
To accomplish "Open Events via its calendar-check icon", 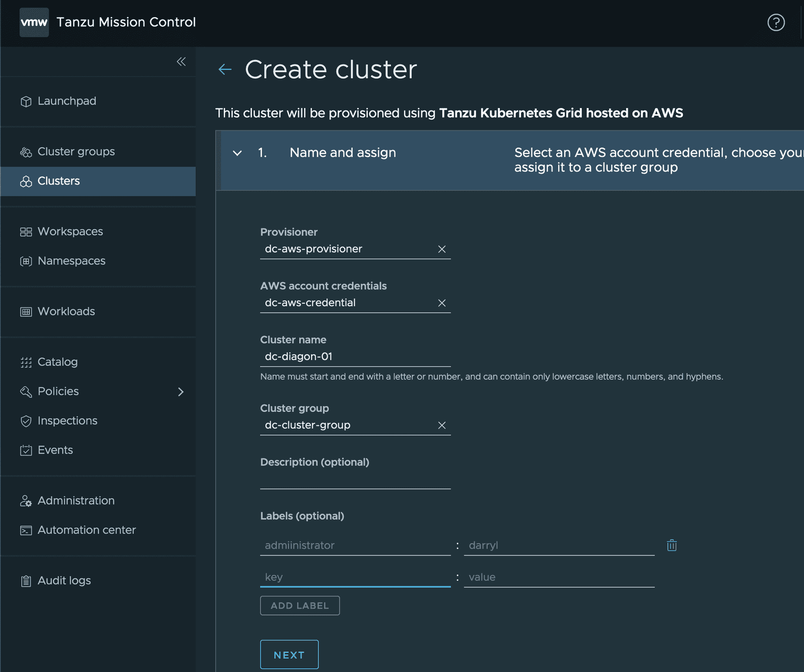I will tap(26, 450).
